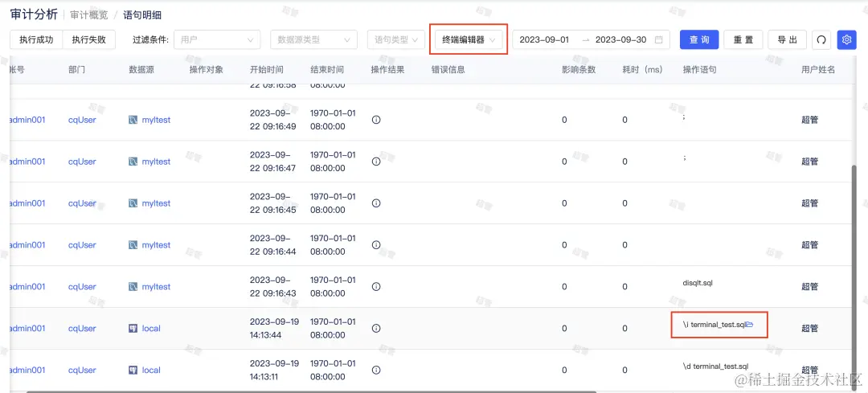Viewport: 868px width, 393px height.
Task: Click the 数据源 column header
Action: (141, 70)
